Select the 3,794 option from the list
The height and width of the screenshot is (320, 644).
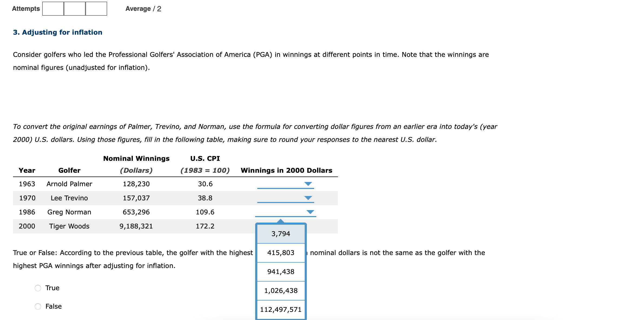pyautogui.click(x=280, y=233)
